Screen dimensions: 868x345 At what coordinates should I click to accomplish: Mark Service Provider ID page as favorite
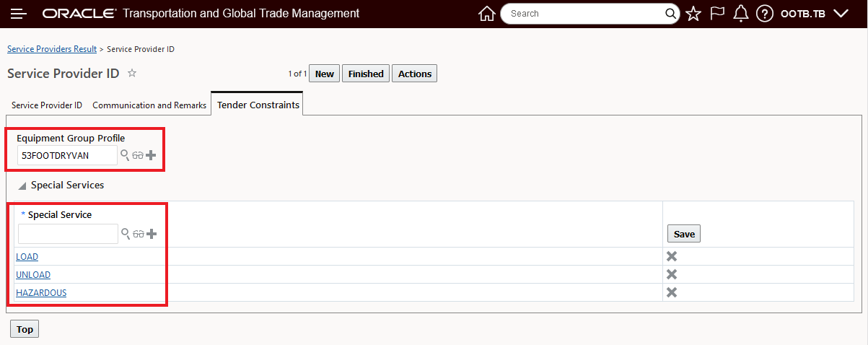[x=132, y=73]
